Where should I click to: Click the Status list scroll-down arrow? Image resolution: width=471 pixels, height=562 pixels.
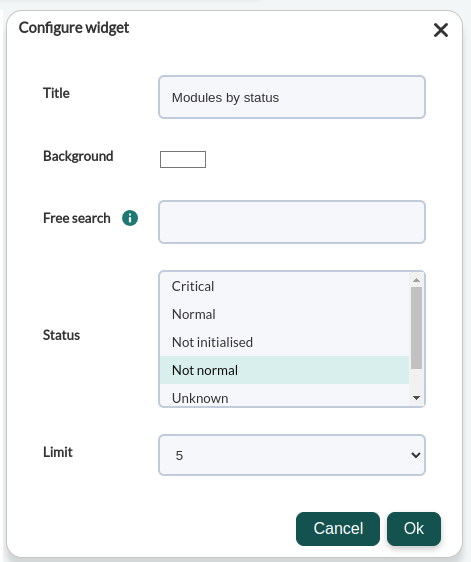tap(416, 398)
